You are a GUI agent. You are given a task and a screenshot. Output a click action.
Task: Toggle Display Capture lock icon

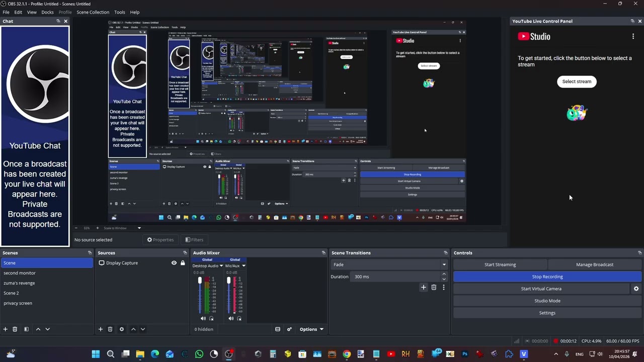tap(183, 263)
